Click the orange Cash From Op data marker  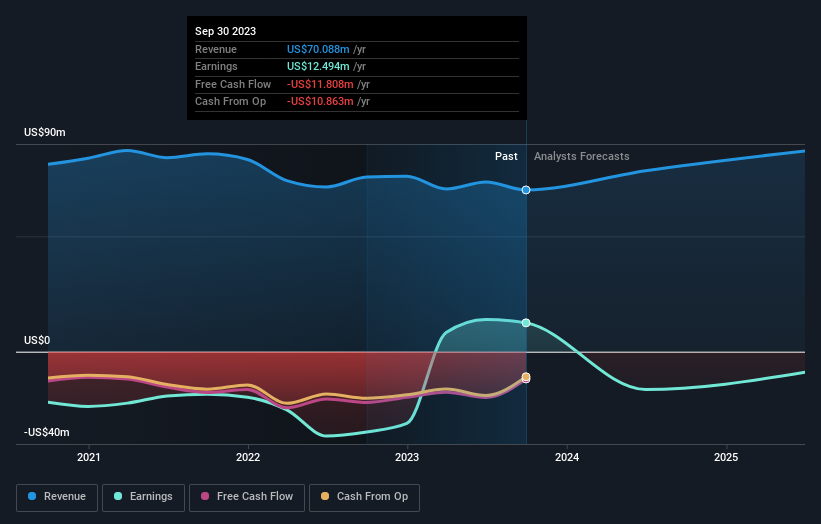tap(526, 377)
